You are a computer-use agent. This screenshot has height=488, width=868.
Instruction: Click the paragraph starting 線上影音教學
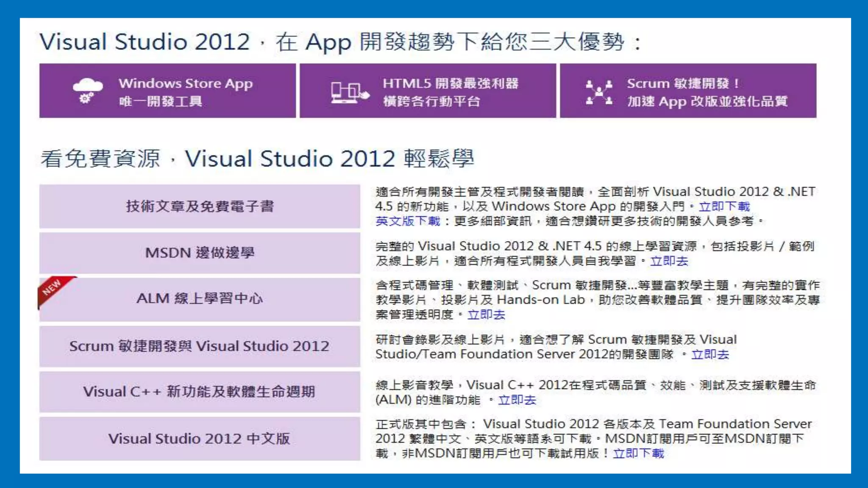pyautogui.click(x=595, y=393)
